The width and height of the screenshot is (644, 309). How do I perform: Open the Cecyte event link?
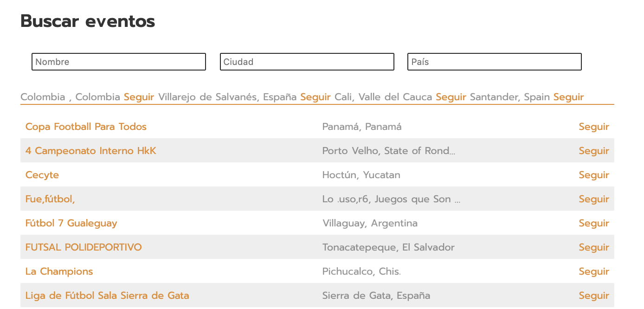(x=42, y=175)
